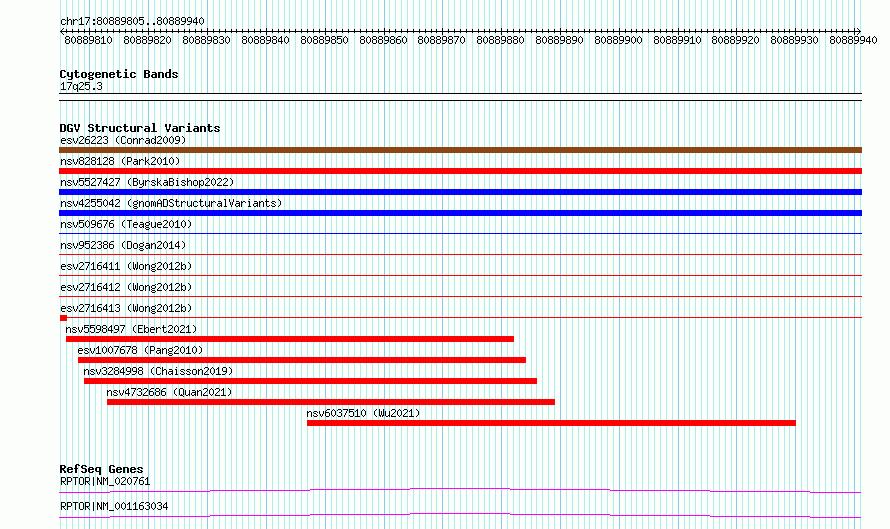Select ruler tick 80889870
Screen dimensions: 890x529
coord(441,40)
